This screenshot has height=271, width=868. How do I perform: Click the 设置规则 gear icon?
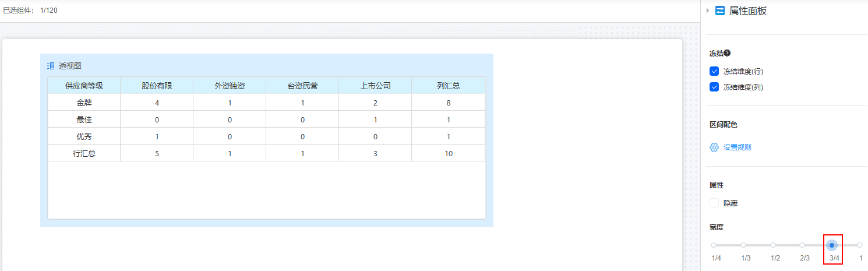[x=714, y=147]
